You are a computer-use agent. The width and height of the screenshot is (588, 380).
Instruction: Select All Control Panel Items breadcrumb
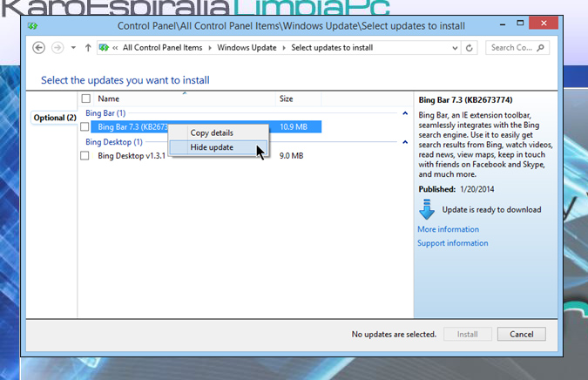pos(162,48)
